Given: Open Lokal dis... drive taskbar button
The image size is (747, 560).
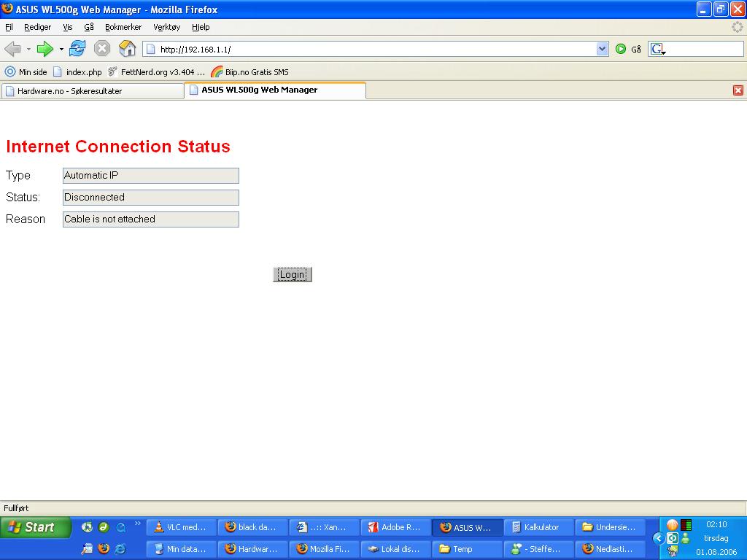Looking at the screenshot, I should tap(395, 549).
